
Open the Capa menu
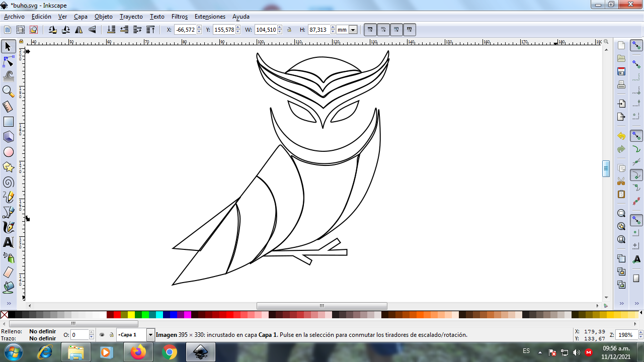pyautogui.click(x=80, y=17)
